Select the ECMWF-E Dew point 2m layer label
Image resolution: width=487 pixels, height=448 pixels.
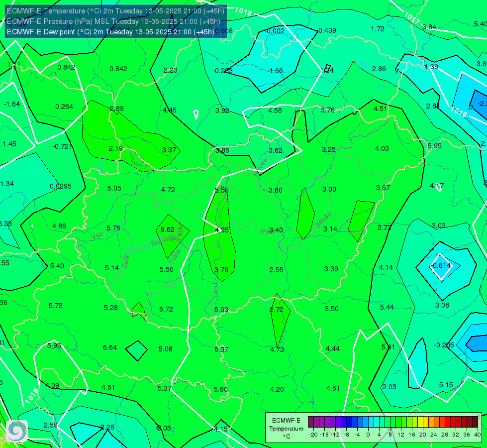(x=110, y=32)
